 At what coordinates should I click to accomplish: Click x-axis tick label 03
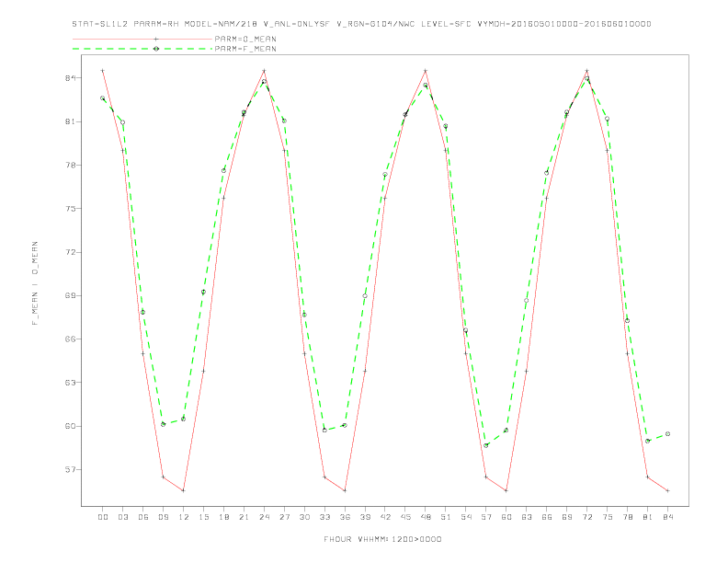(x=122, y=517)
